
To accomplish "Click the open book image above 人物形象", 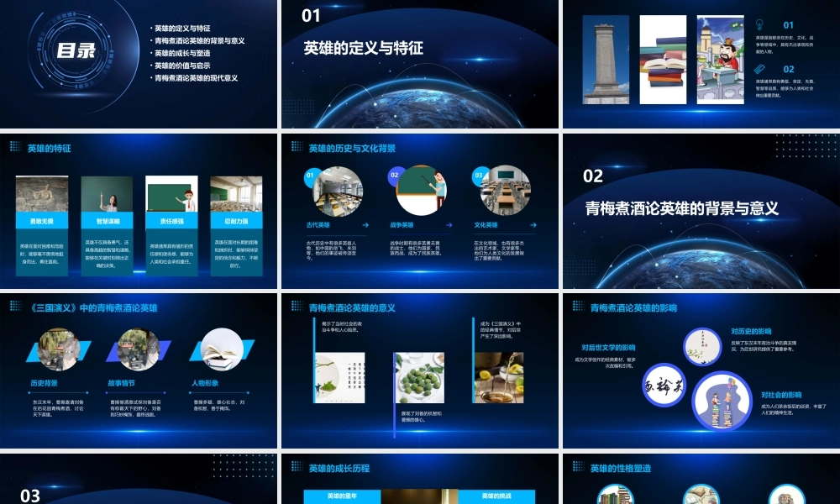I will tap(222, 349).
